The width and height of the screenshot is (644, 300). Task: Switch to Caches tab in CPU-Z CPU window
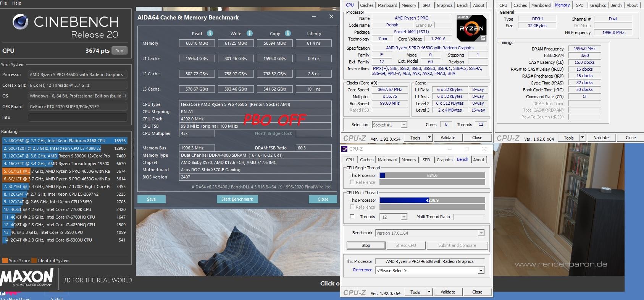pyautogui.click(x=366, y=5)
